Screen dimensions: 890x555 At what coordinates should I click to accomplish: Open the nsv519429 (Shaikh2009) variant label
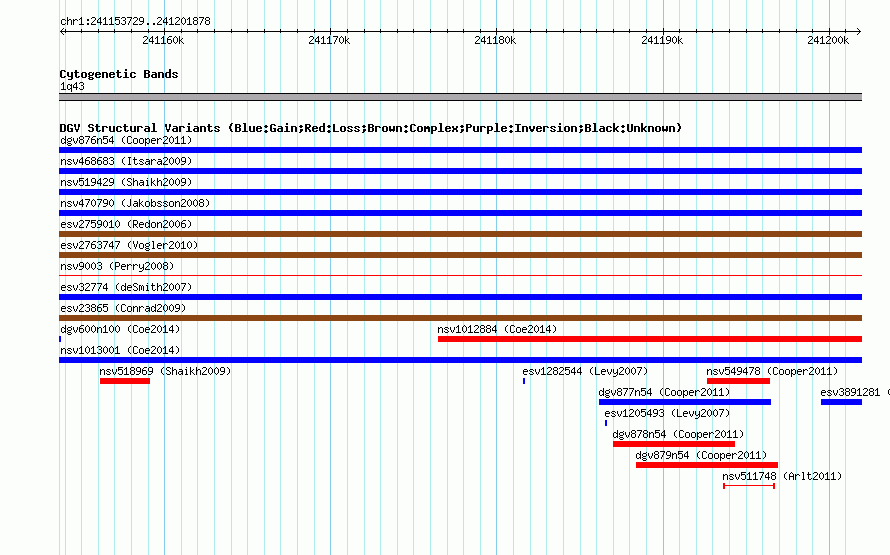[x=126, y=182]
